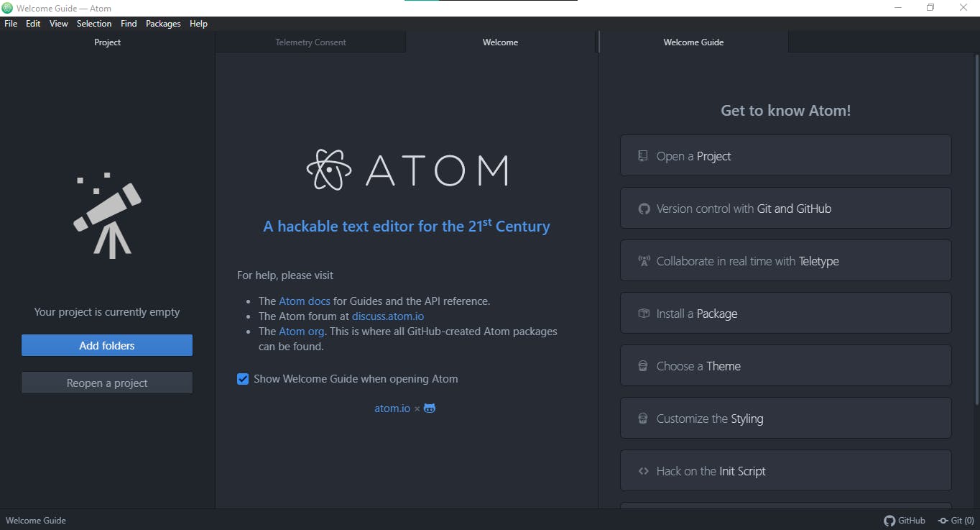This screenshot has height=530, width=980.
Task: Expand Version control with Git and GitHub
Action: tap(786, 209)
